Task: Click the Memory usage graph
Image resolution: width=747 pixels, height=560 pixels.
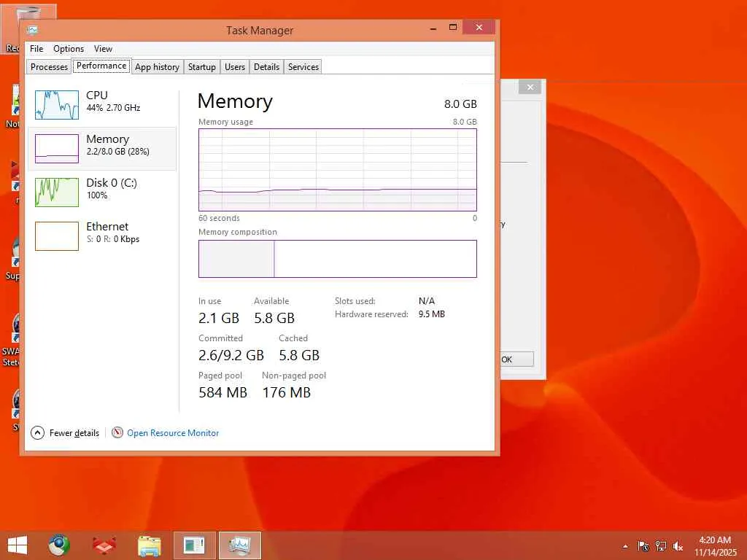Action: pos(337,169)
